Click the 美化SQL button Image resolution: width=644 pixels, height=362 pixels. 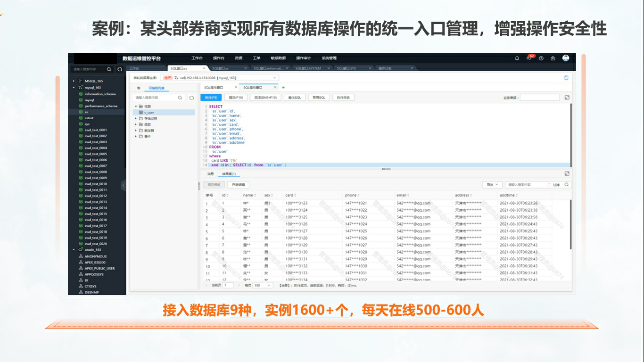(x=295, y=98)
